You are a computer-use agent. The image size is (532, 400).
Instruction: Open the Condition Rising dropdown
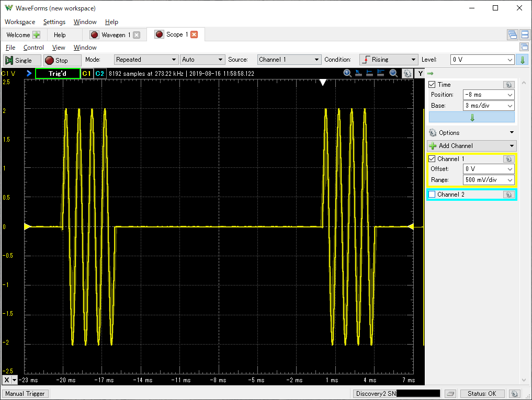(389, 60)
